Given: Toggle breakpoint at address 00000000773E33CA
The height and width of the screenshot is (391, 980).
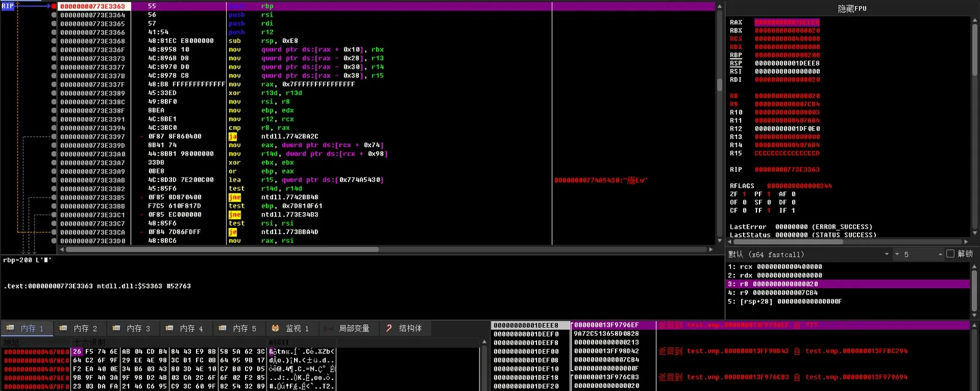Looking at the screenshot, I should [54, 232].
